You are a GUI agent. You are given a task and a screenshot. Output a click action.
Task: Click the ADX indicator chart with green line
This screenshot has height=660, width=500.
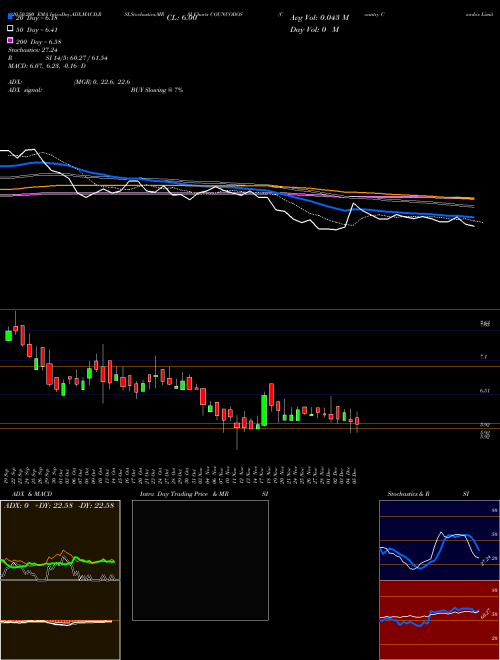[x=60, y=540]
